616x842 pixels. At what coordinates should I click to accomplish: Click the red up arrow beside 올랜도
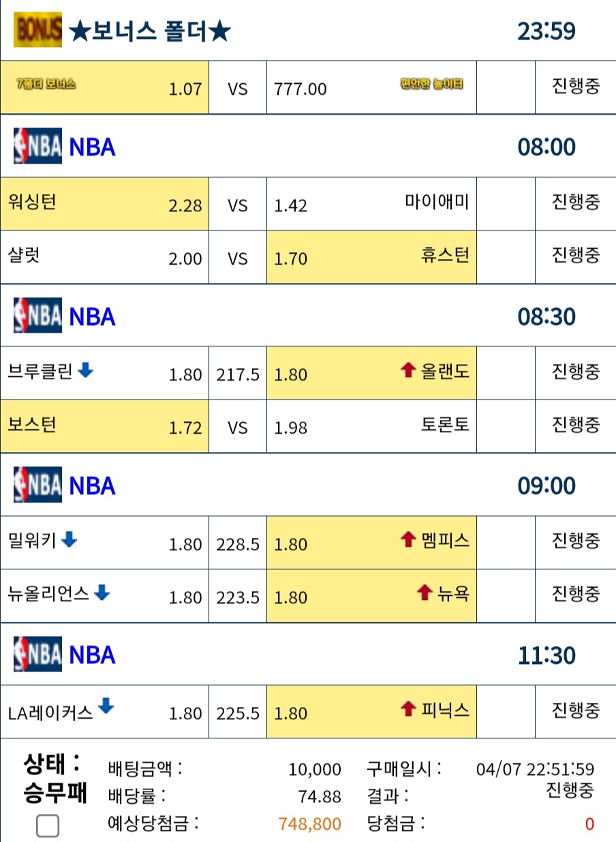[408, 370]
